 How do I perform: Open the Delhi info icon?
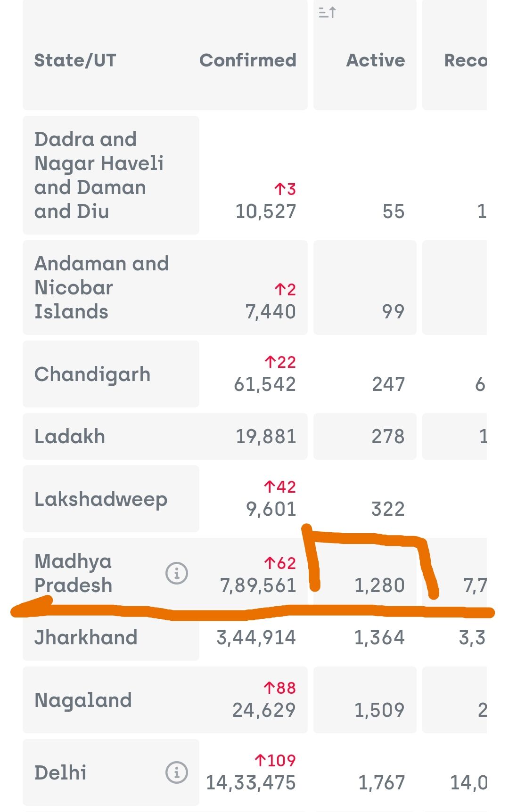177,772
